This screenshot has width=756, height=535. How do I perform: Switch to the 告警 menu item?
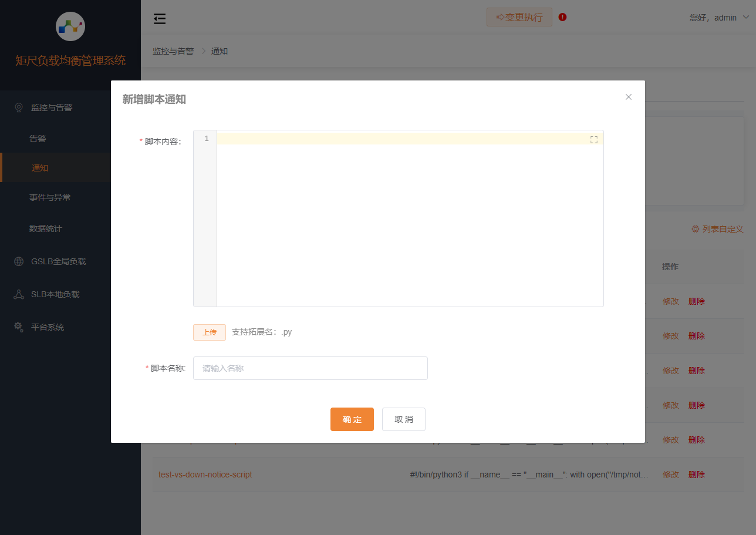[39, 138]
